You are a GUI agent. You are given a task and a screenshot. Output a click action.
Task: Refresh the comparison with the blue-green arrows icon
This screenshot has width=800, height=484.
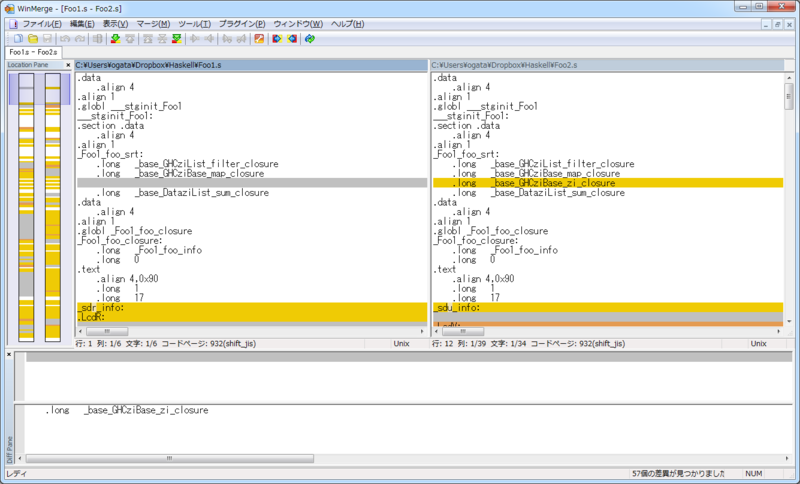[x=310, y=39]
